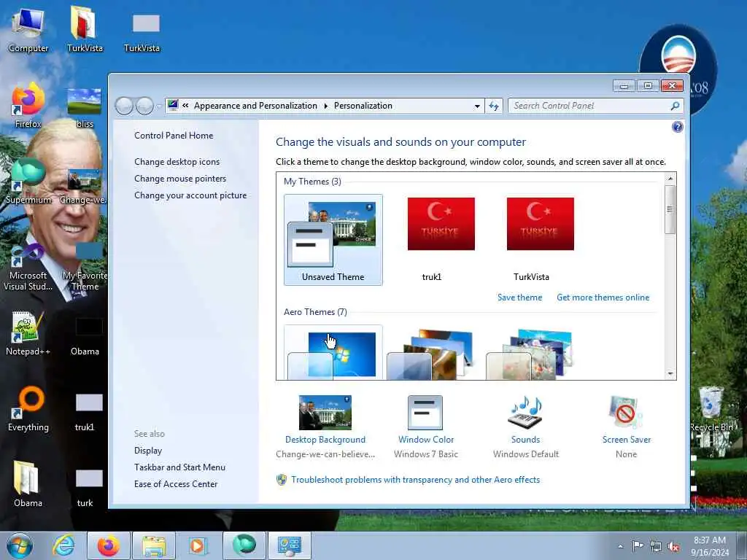
Task: Click the Help question mark icon
Action: pyautogui.click(x=677, y=127)
